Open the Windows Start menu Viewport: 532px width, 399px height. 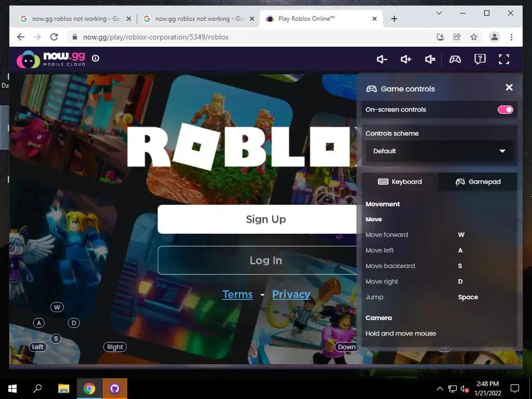(x=12, y=389)
